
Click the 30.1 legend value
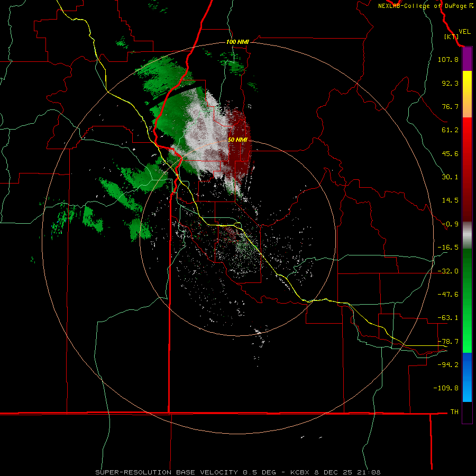(450, 177)
